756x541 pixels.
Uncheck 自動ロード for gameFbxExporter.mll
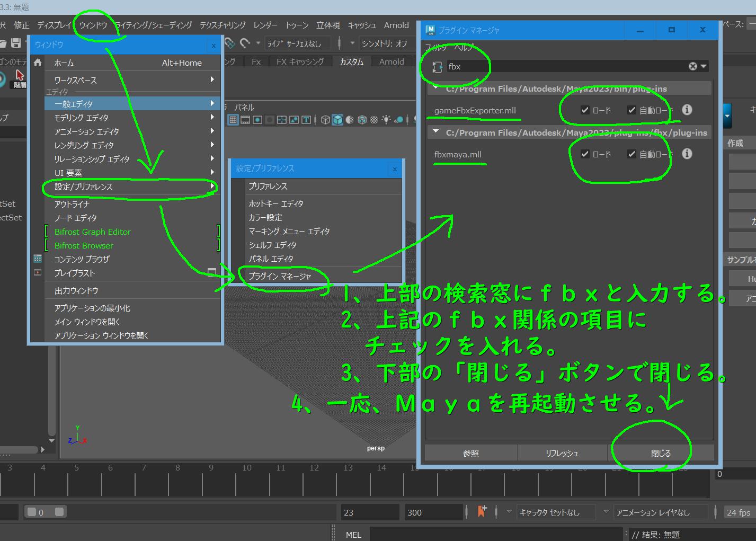pos(632,110)
